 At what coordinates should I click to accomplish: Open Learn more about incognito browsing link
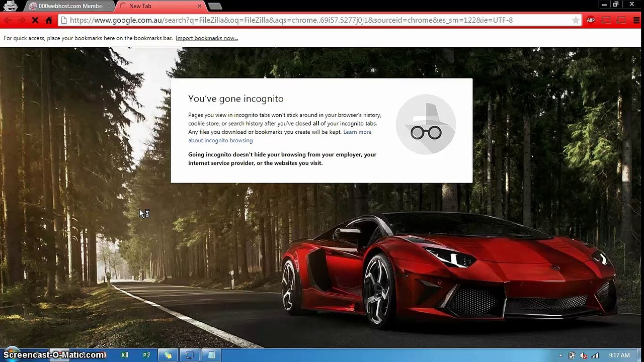[280, 136]
